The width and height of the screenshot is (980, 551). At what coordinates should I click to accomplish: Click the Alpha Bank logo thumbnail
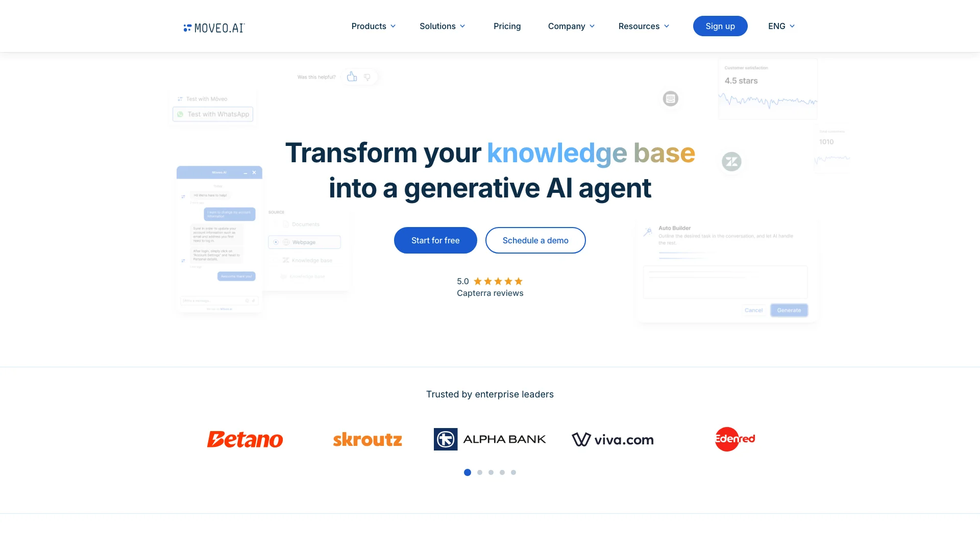489,439
